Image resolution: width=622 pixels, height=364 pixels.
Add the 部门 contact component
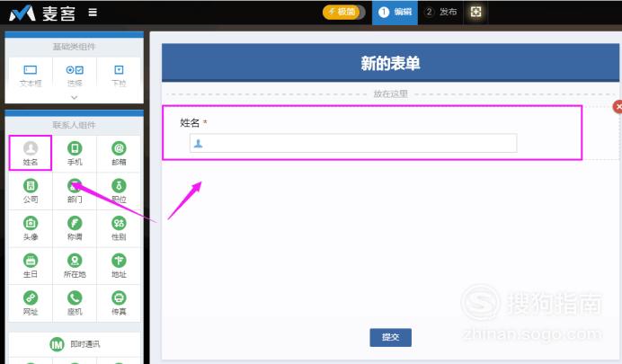coord(75,191)
